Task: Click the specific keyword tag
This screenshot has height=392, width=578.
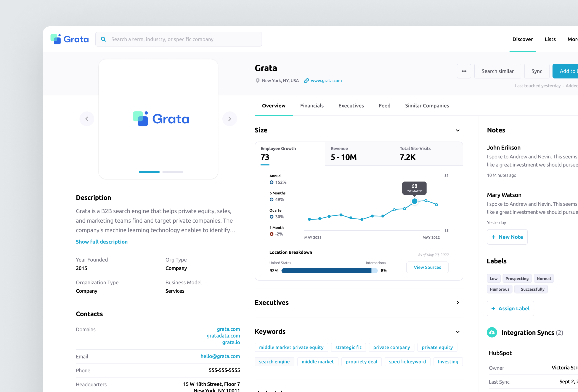Action: coord(407,362)
